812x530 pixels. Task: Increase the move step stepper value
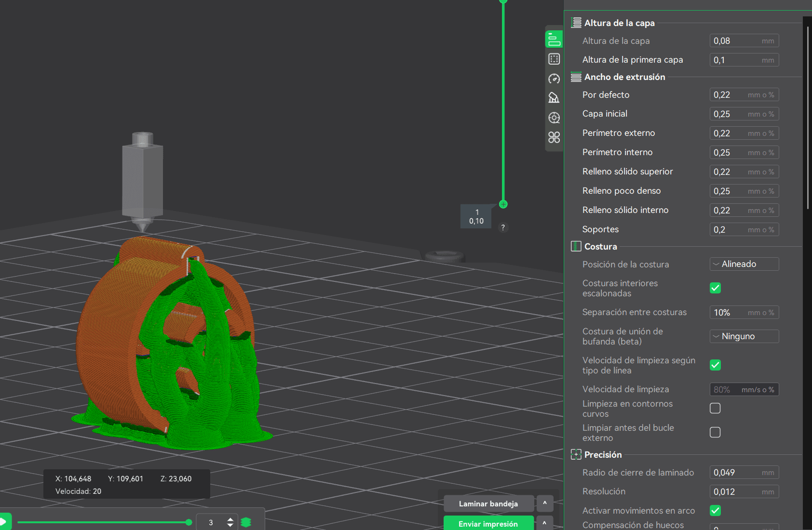coord(230,519)
